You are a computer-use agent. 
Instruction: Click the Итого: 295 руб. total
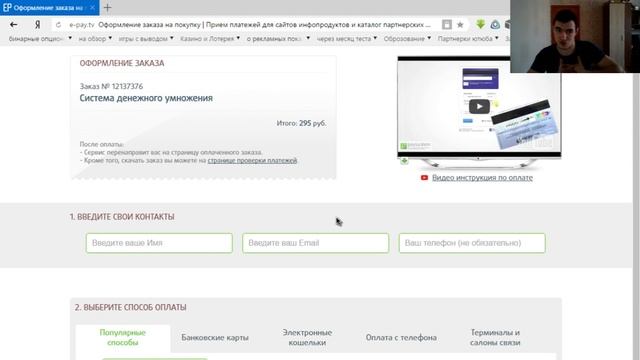tap(301, 123)
